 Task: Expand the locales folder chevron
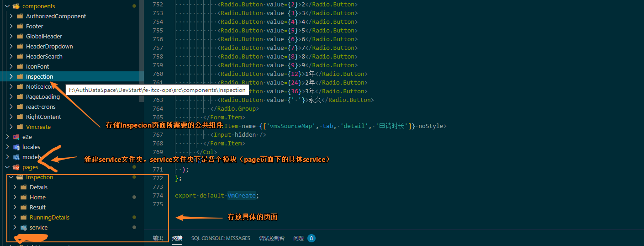[7, 147]
